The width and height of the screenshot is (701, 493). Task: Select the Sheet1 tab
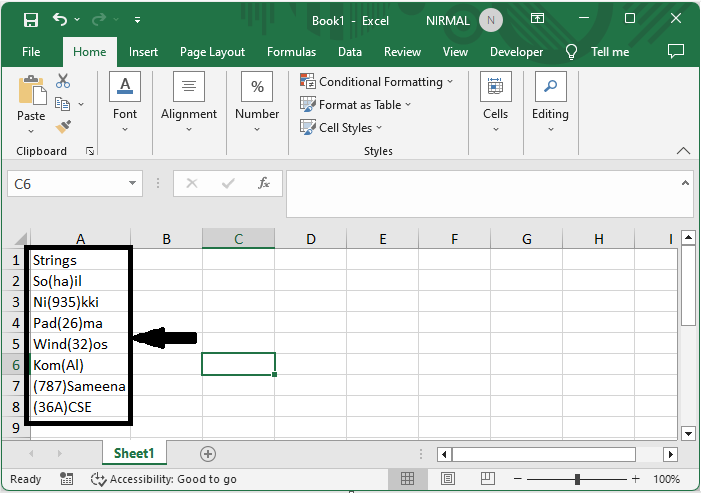click(x=134, y=453)
